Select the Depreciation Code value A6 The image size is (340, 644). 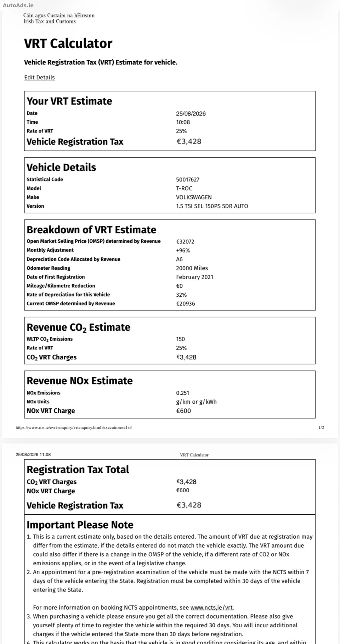[x=180, y=259]
